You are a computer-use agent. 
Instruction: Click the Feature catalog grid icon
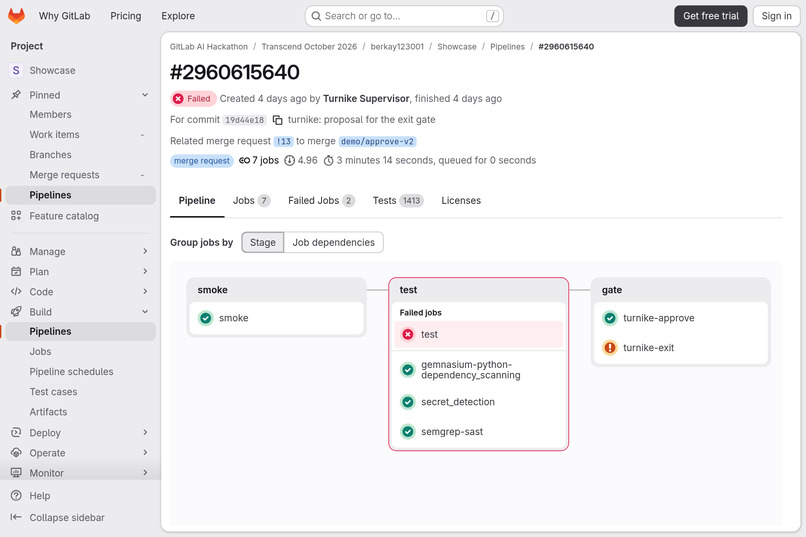tap(16, 216)
